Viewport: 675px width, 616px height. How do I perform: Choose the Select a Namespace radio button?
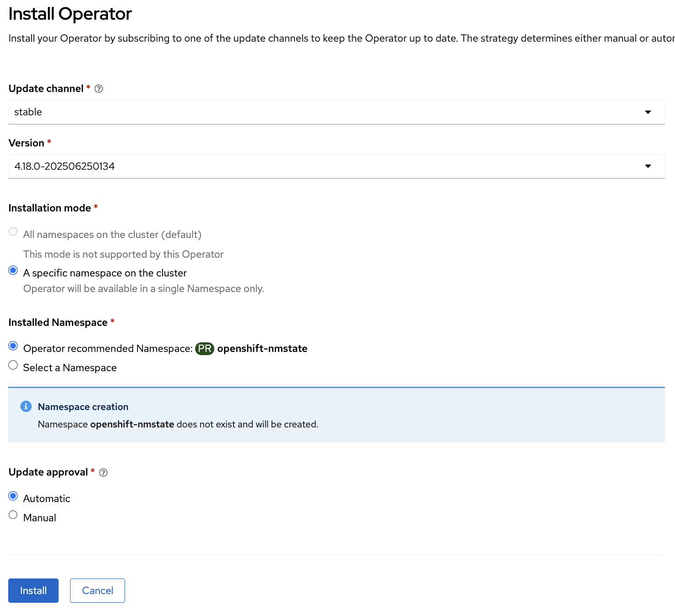[13, 365]
